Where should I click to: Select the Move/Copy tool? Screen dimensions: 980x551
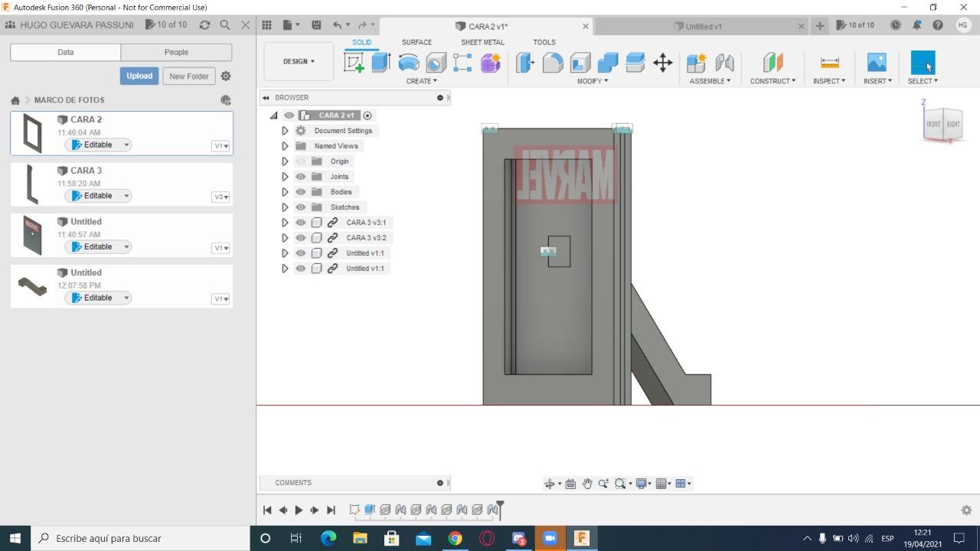click(663, 63)
